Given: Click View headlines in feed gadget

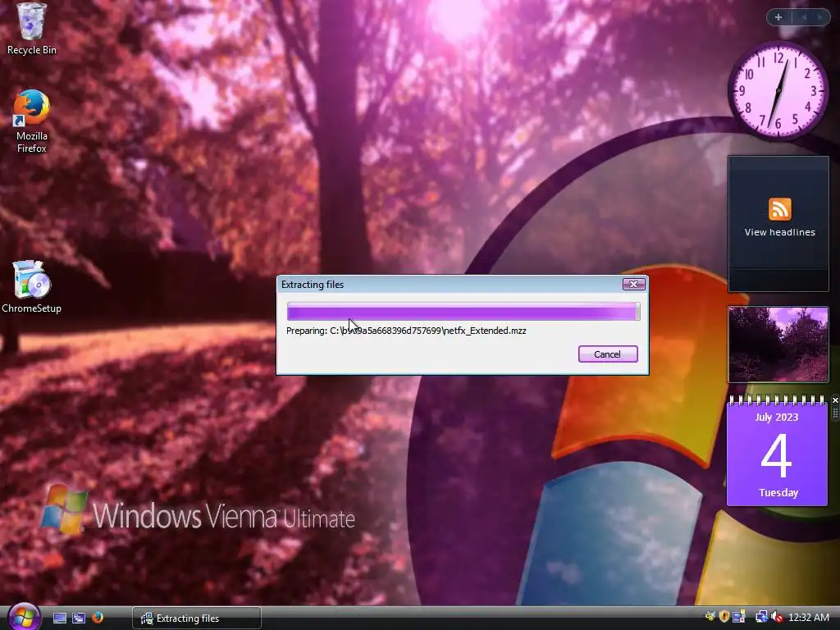Looking at the screenshot, I should 779,232.
